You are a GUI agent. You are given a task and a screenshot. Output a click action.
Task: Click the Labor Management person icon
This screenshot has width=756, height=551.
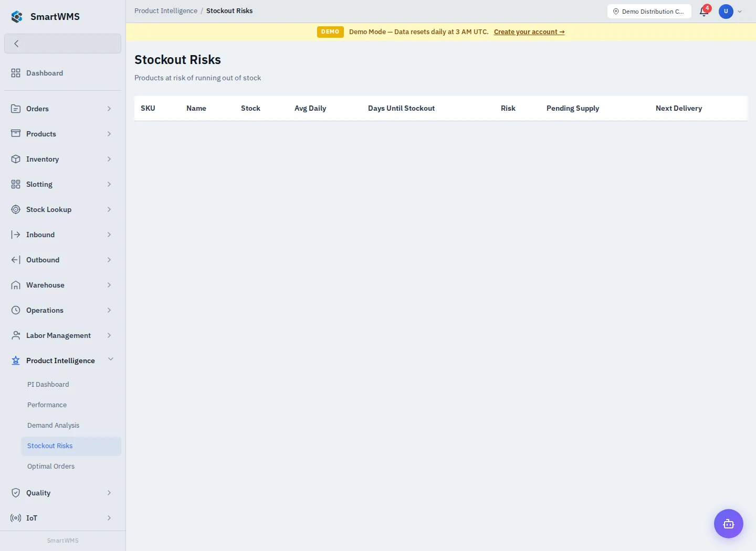[x=16, y=335]
